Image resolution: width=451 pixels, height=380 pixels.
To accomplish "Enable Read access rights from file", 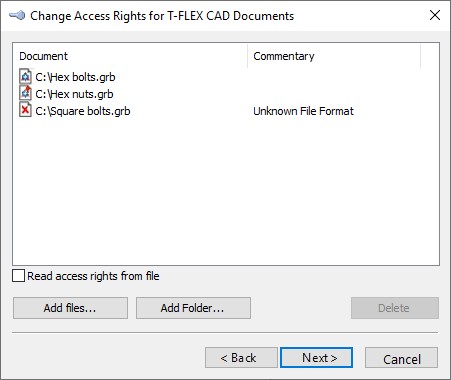I will click(18, 276).
